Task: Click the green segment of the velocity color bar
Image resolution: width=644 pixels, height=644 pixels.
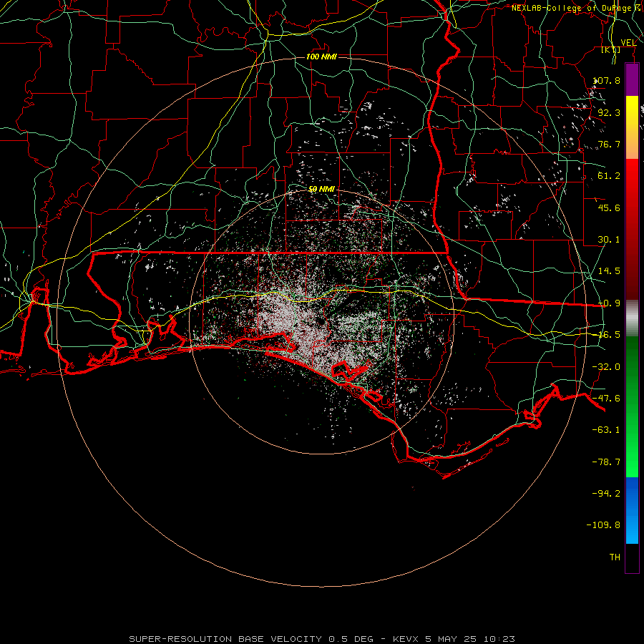Action: point(632,406)
